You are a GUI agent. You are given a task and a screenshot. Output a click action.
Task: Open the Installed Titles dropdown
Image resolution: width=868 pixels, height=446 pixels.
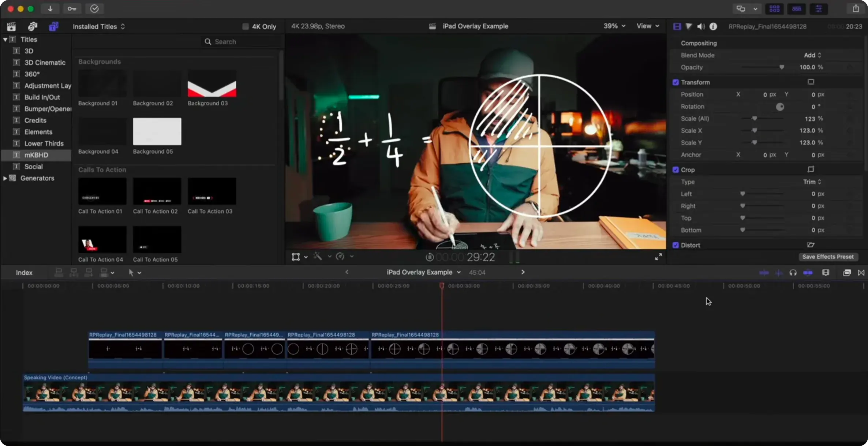coord(99,26)
